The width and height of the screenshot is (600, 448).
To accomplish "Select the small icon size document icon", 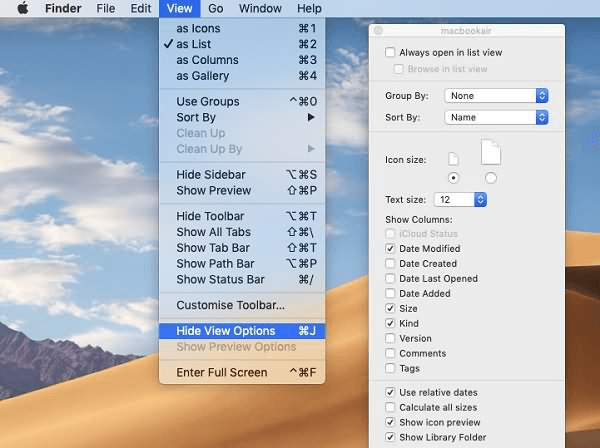I will (x=453, y=159).
